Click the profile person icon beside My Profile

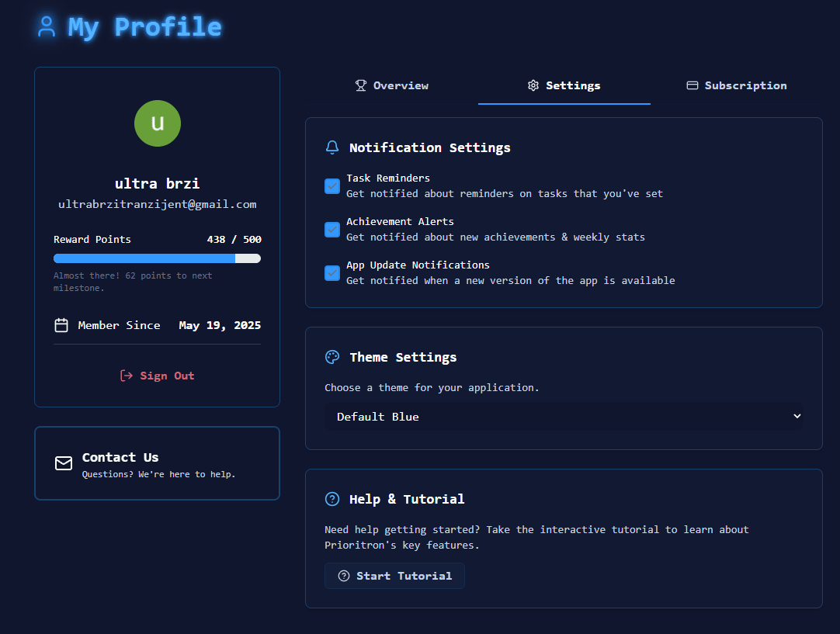[x=47, y=27]
